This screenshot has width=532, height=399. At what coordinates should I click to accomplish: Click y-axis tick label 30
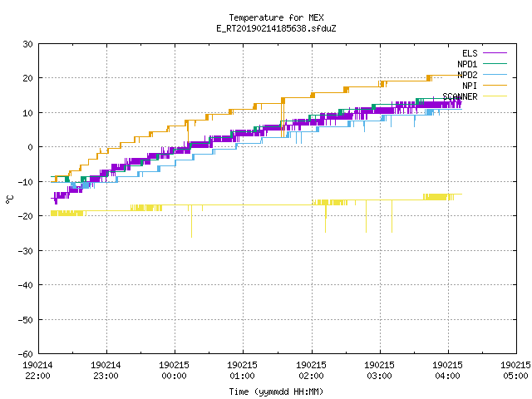[x=27, y=44]
